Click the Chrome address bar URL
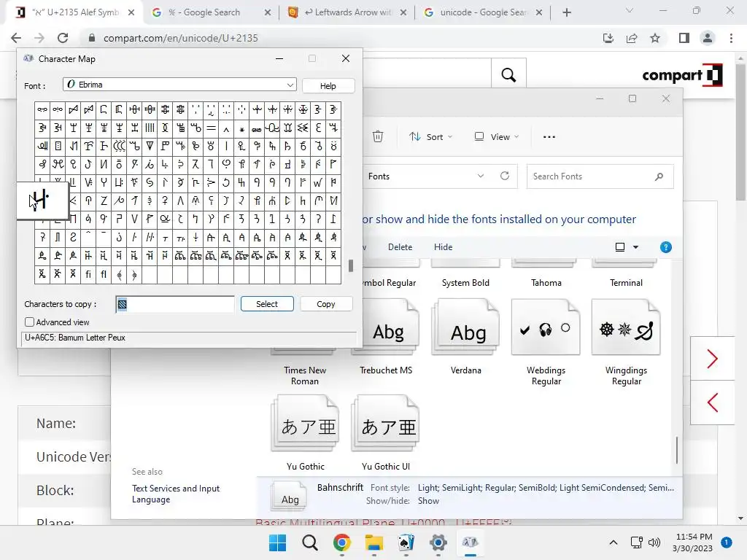Screen dimensions: 747x560 click(x=181, y=38)
